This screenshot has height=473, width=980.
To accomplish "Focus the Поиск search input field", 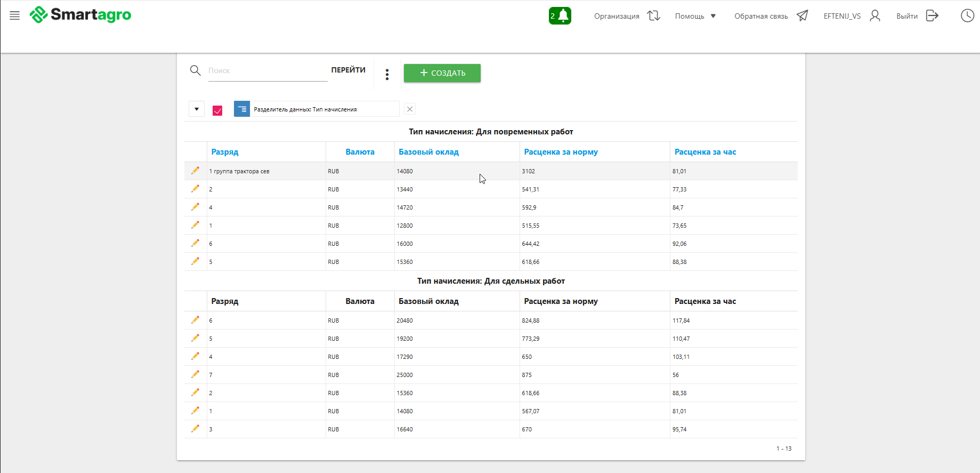I will point(268,71).
